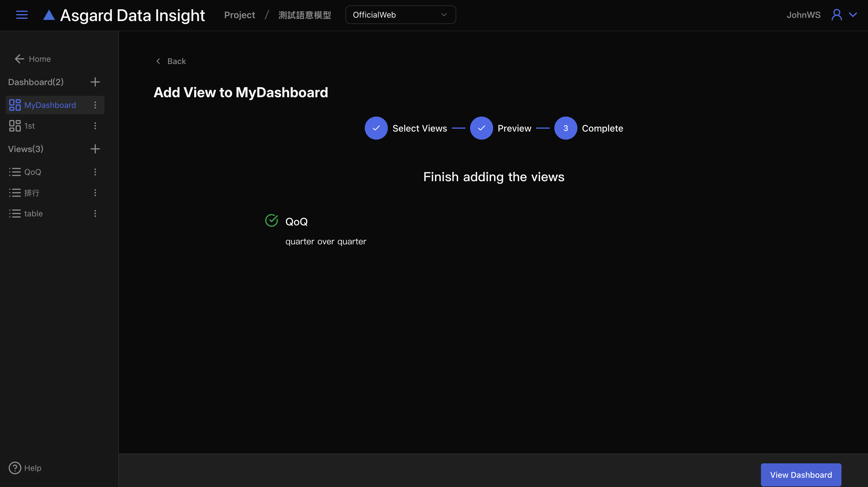Viewport: 868px width, 487px height.
Task: Open QoQ view three-dot options
Action: [95, 172]
